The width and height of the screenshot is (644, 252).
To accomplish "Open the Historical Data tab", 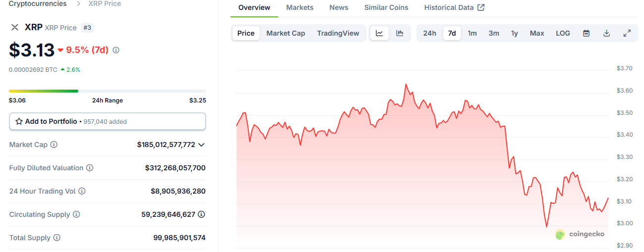I will pos(454,7).
